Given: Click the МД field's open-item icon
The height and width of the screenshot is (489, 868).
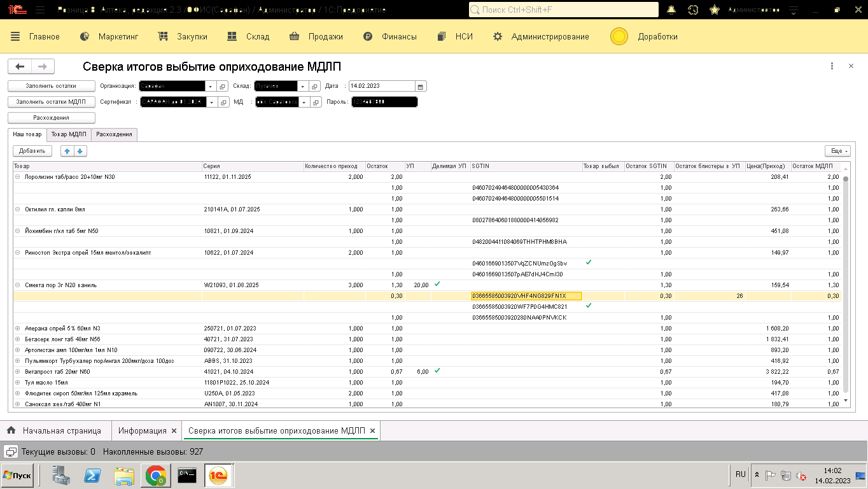Looking at the screenshot, I should coord(316,102).
